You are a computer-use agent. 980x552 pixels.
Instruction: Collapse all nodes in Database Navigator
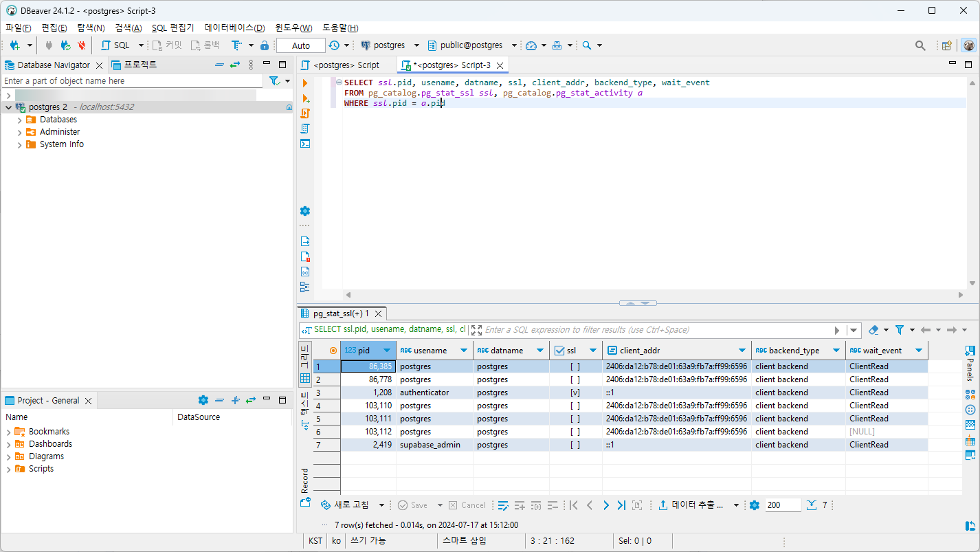pyautogui.click(x=219, y=65)
